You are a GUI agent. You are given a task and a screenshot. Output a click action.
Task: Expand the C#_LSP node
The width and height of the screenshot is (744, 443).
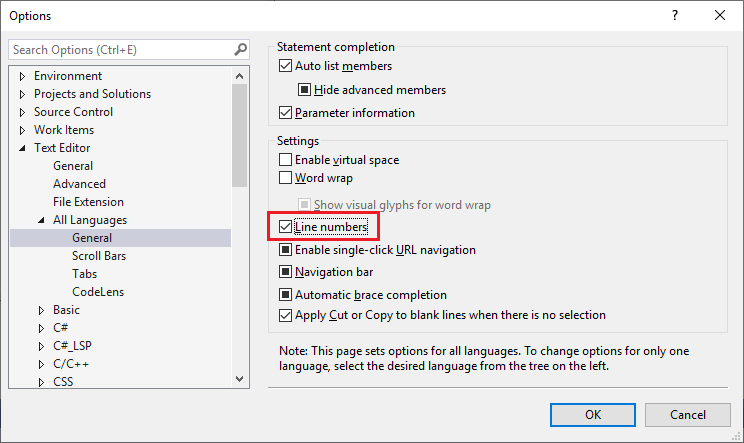click(41, 346)
